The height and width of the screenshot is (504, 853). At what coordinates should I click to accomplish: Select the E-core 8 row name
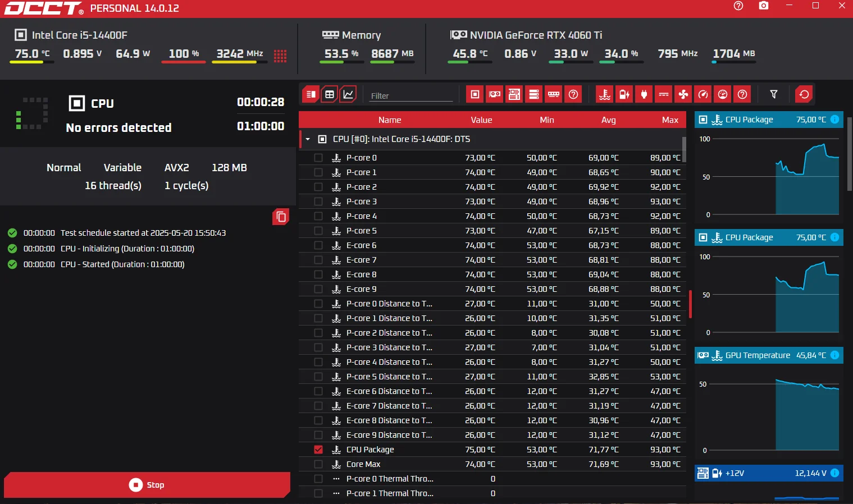point(362,274)
